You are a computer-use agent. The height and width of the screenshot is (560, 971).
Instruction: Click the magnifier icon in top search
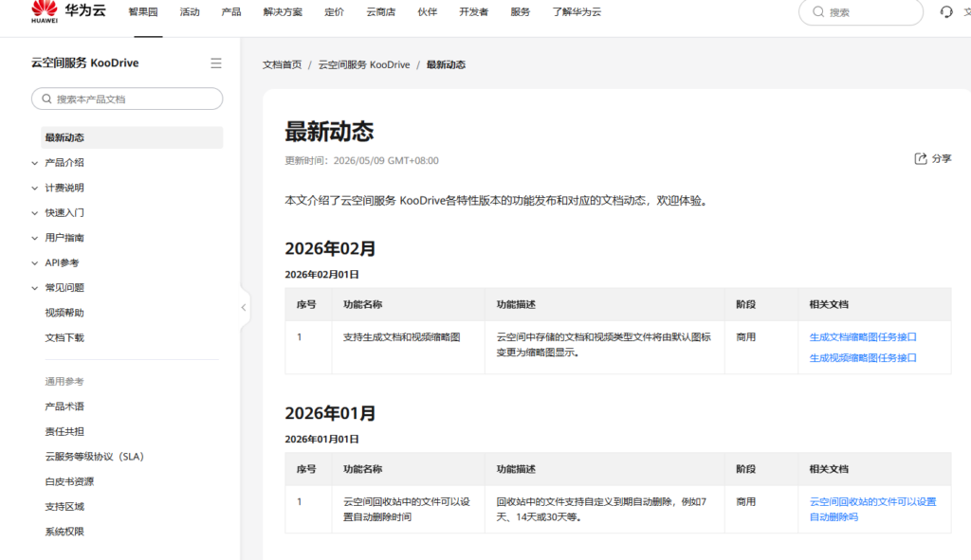pyautogui.click(x=818, y=11)
